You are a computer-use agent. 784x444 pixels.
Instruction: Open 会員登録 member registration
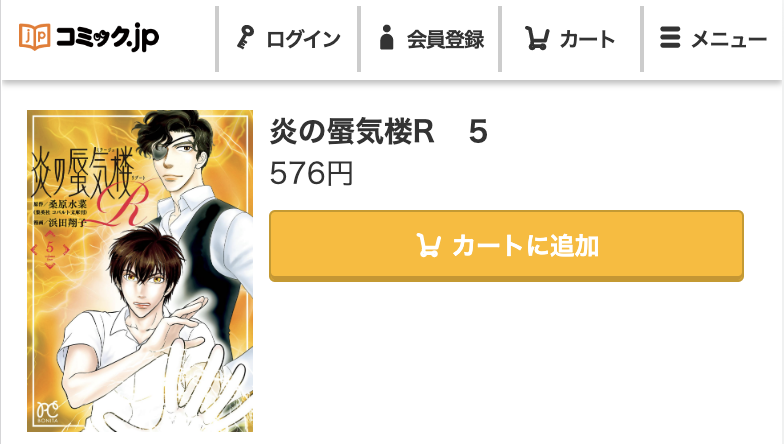tap(430, 38)
